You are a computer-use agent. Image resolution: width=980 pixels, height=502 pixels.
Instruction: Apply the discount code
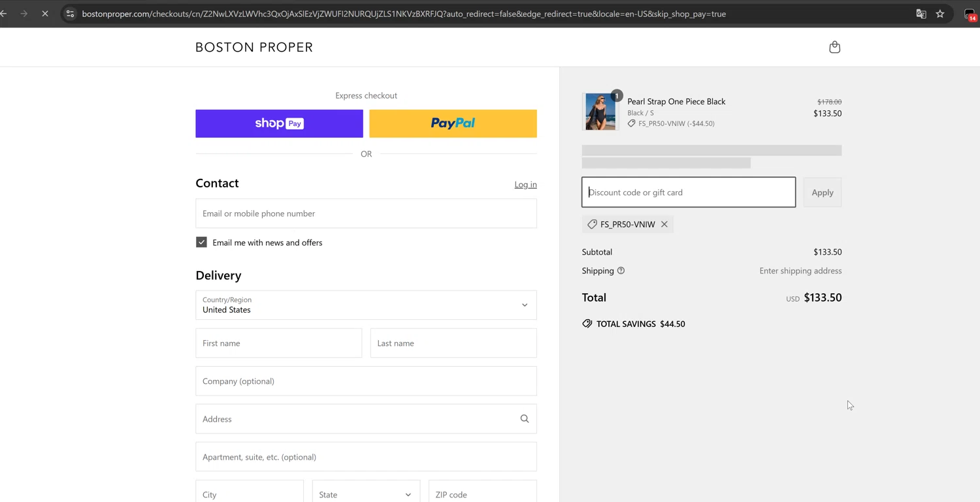(823, 192)
